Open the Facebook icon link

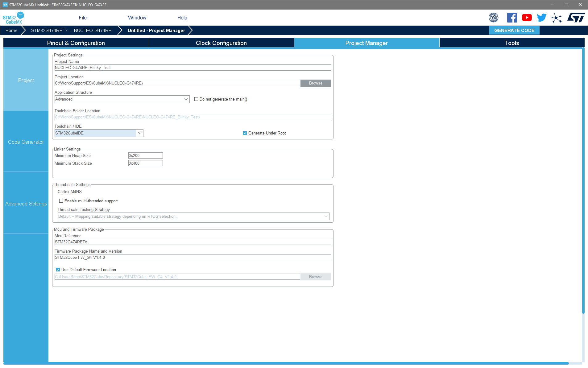pyautogui.click(x=512, y=18)
